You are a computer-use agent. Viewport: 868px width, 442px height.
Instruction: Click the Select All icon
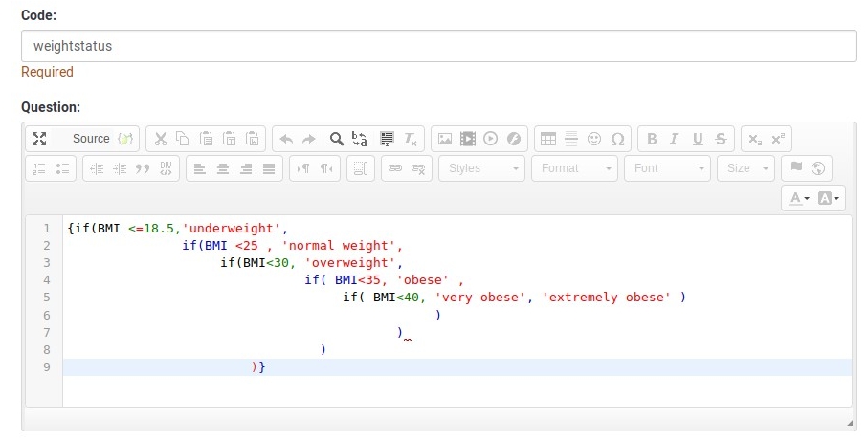387,139
